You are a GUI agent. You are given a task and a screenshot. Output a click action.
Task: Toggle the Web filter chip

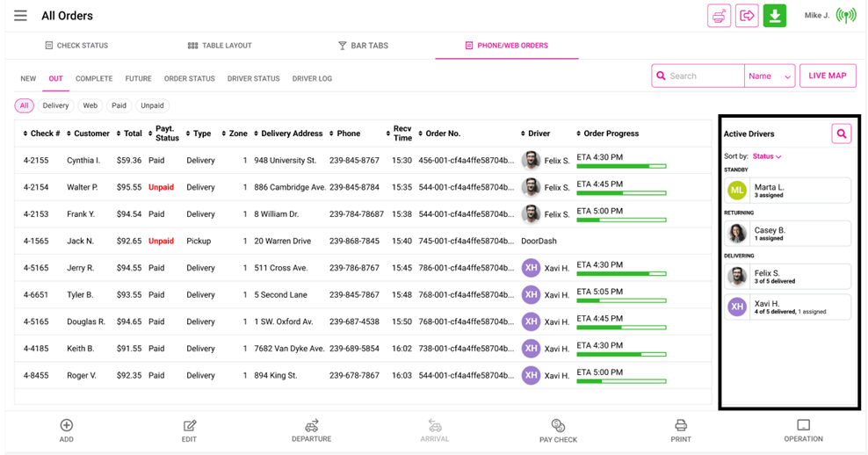point(90,105)
